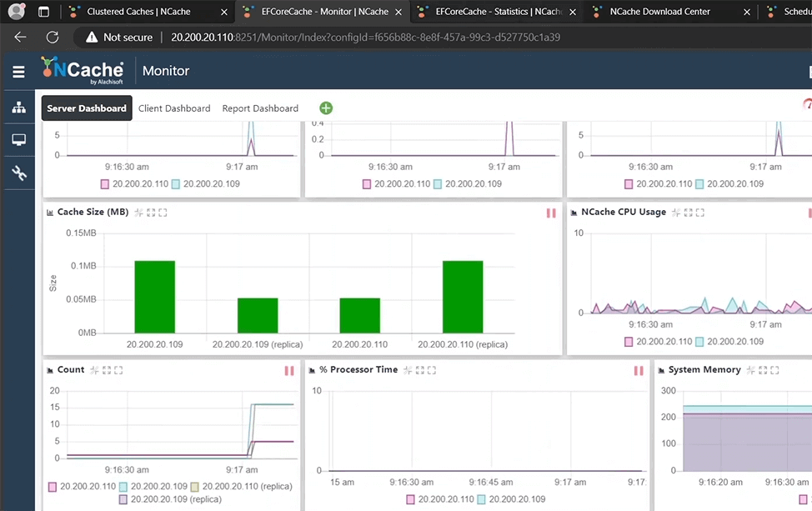Screen dimensions: 812x511
Task: Add a new dashboard with green plus
Action: [x=326, y=108]
